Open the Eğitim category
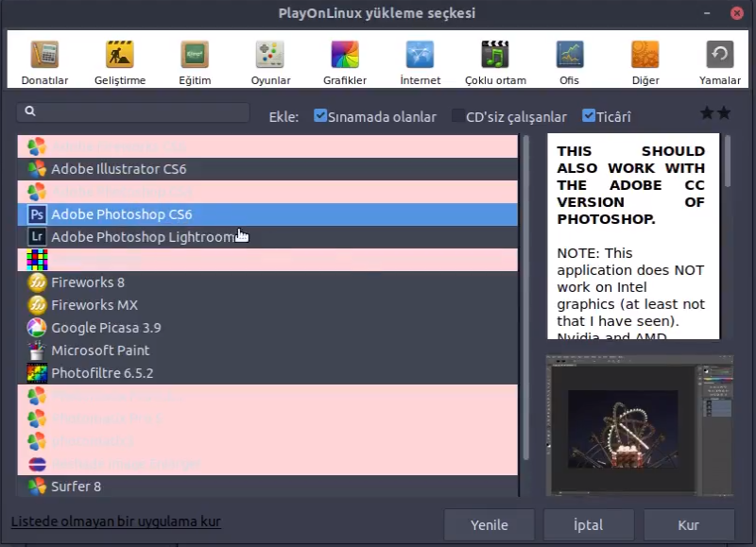 pos(195,62)
